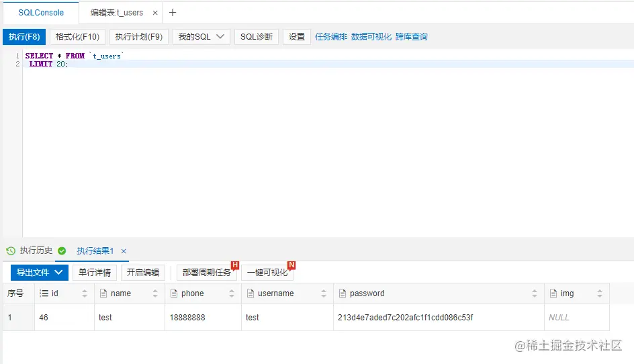
Task: Click the name column document icon
Action: coord(103,293)
